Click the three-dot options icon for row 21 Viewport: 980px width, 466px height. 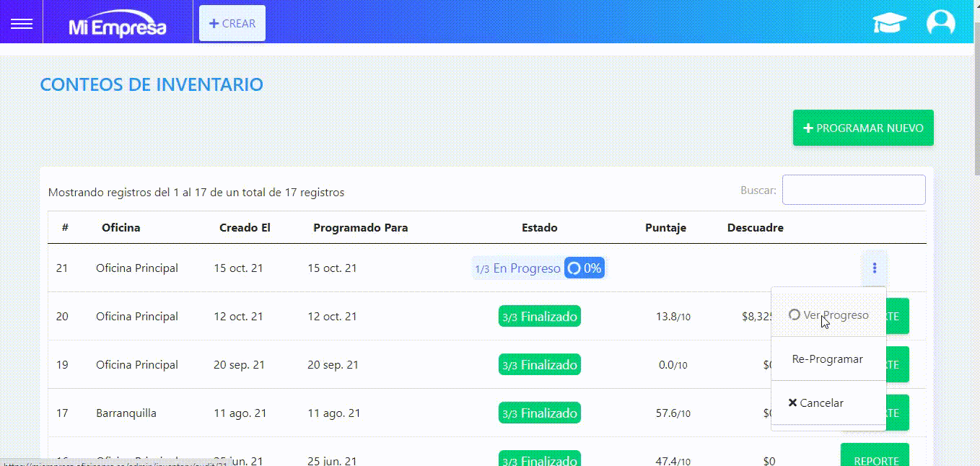point(874,268)
